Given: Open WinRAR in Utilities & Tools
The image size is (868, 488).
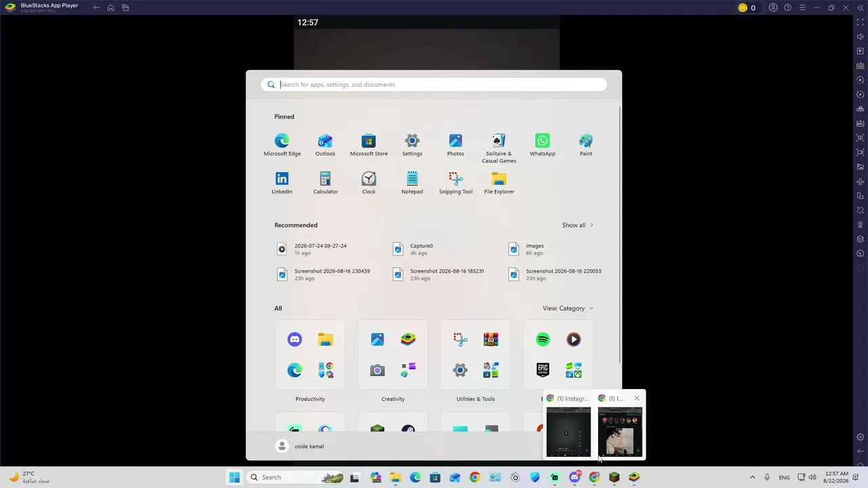Looking at the screenshot, I should [x=491, y=340].
